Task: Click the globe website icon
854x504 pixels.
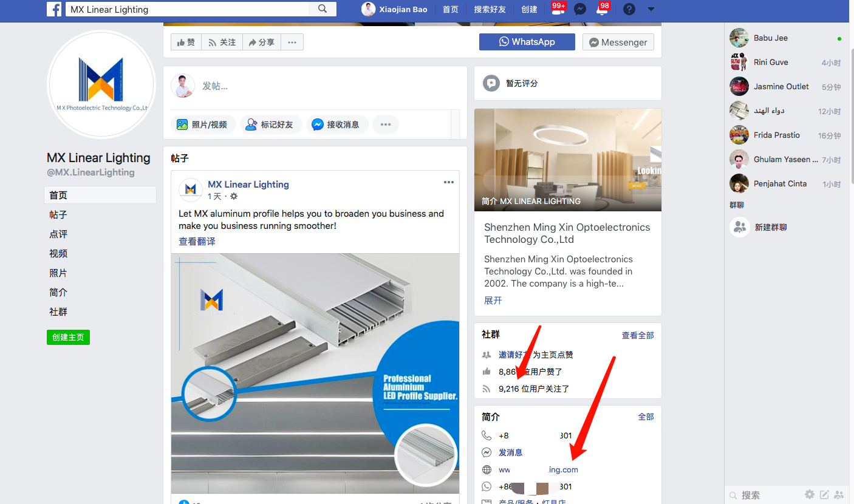Action: click(487, 469)
